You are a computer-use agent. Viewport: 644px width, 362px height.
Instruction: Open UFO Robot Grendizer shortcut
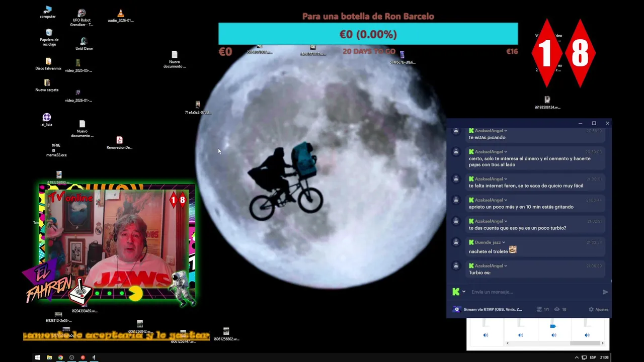coord(82,18)
